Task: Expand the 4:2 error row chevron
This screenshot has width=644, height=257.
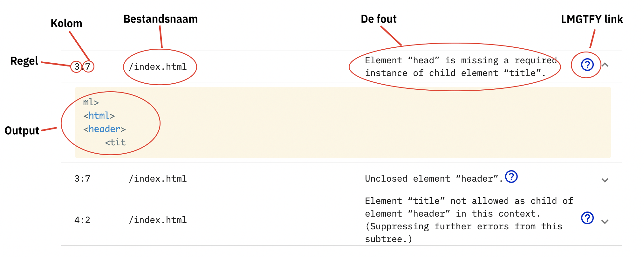Action: [605, 222]
